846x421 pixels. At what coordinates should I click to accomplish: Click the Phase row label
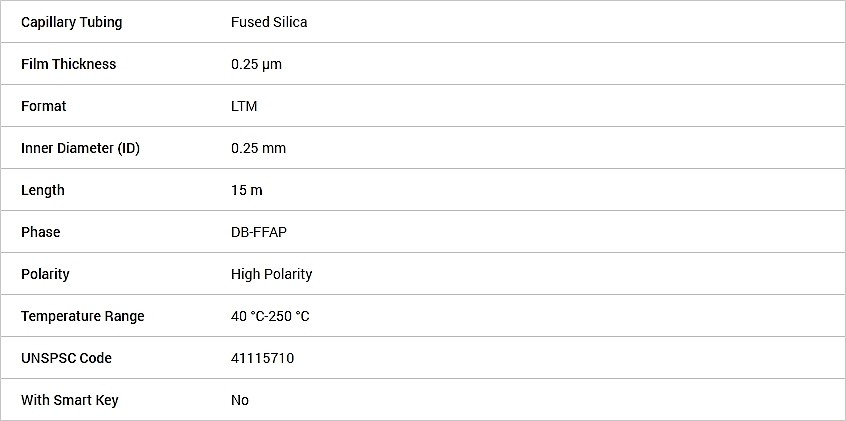pos(40,232)
